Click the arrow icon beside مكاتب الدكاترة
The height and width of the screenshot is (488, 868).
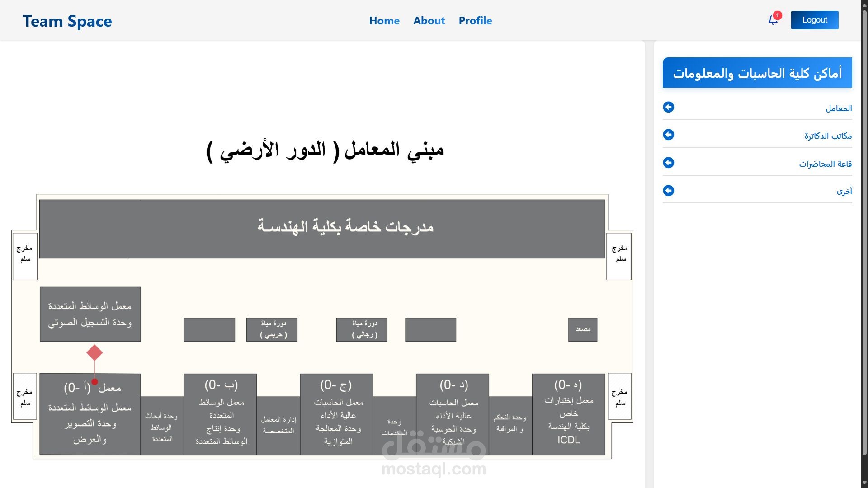(x=668, y=135)
